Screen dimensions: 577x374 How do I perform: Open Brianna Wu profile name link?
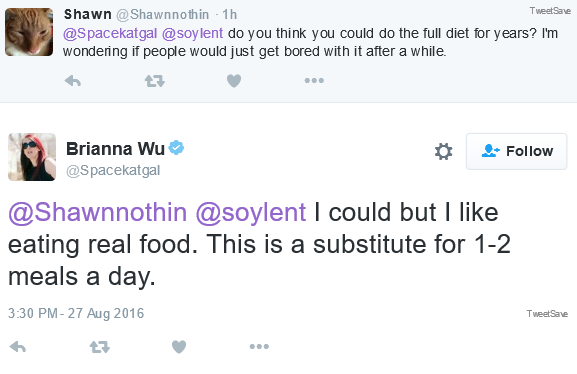pyautogui.click(x=116, y=149)
